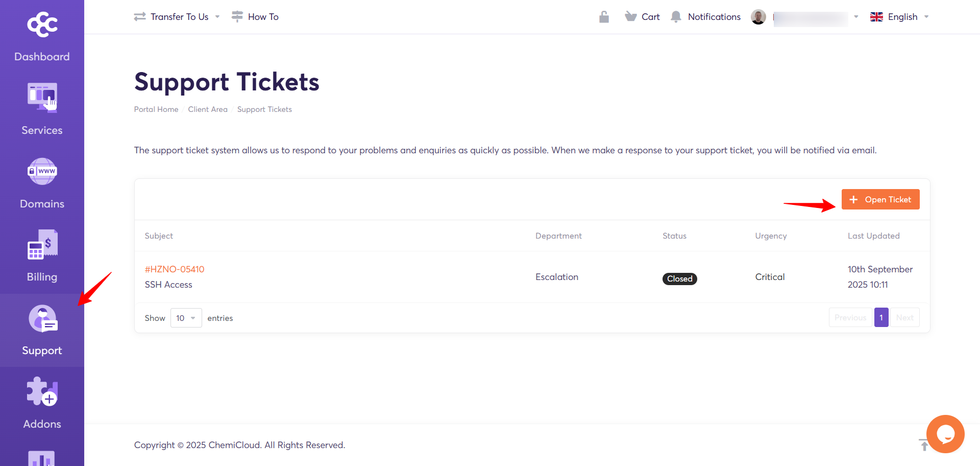Screen dimensions: 980x466
Task: Sort tickets by Subject column
Action: click(159, 236)
